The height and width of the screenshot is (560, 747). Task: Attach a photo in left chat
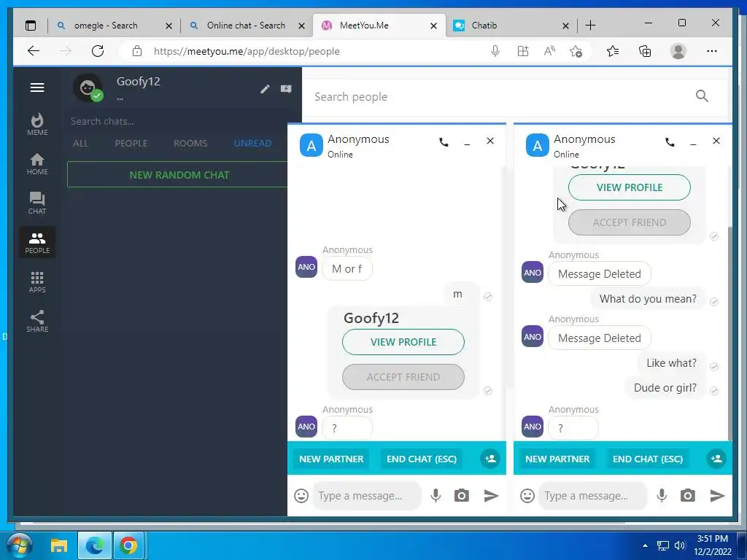[461, 496]
